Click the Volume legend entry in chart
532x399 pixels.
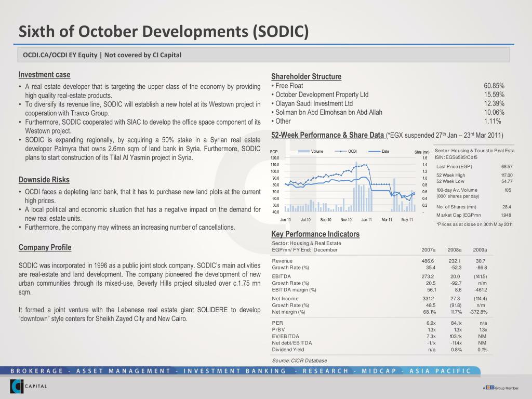(x=311, y=151)
